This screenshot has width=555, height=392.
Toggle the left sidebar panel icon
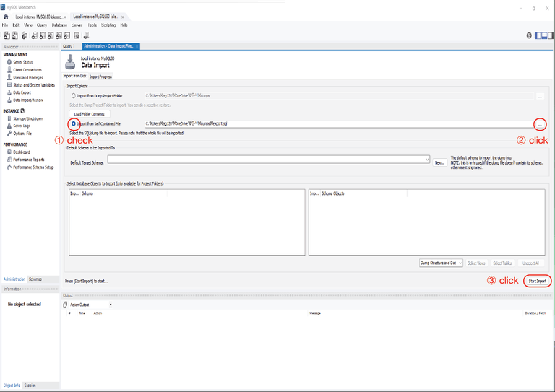pos(538,35)
